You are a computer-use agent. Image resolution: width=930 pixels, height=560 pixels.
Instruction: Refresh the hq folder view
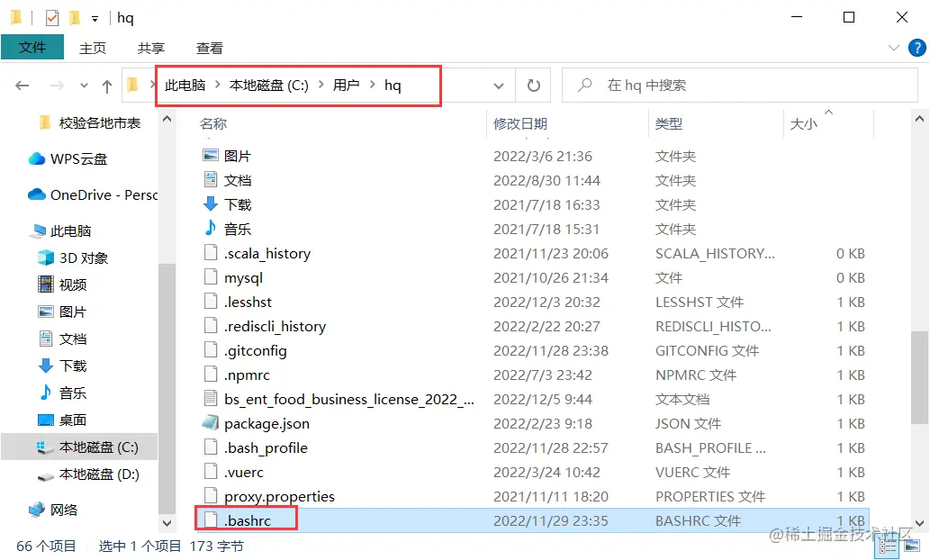[x=534, y=86]
